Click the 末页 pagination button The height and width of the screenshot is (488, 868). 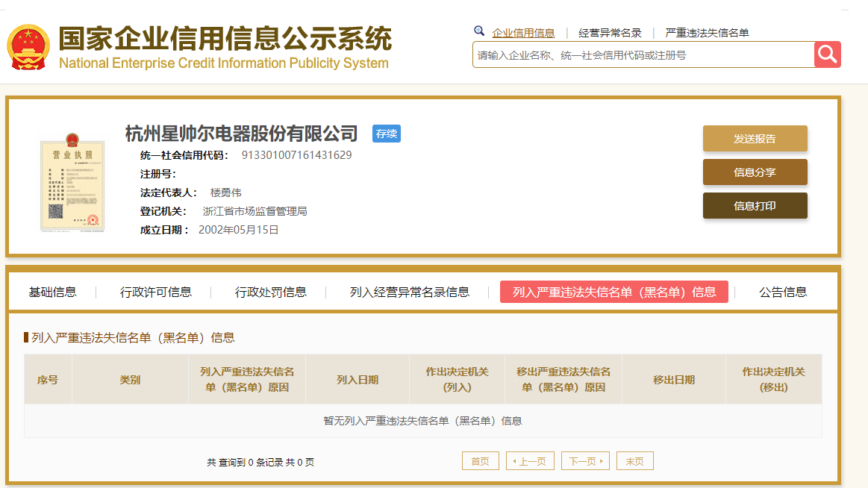pyautogui.click(x=635, y=461)
